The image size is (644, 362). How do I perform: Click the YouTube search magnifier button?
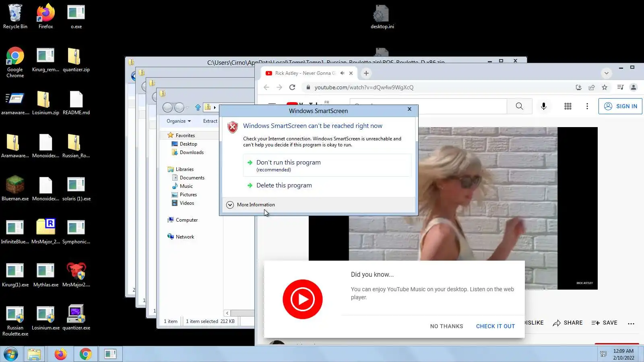pyautogui.click(x=520, y=106)
